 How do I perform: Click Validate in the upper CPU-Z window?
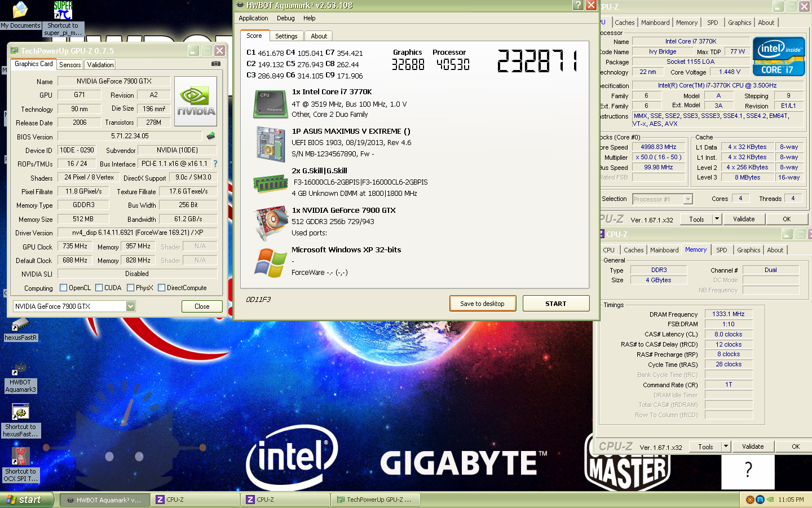[744, 219]
